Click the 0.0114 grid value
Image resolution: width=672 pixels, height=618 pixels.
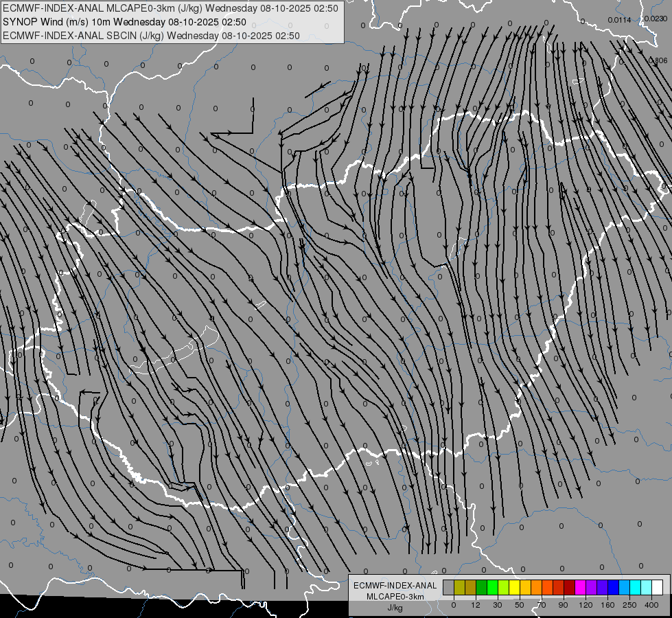point(619,20)
